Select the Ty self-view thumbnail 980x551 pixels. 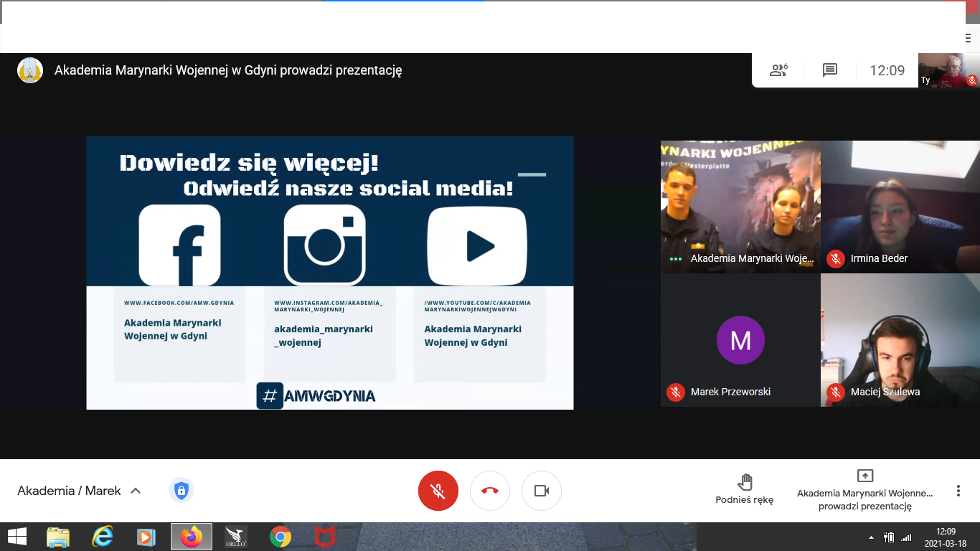tap(948, 70)
